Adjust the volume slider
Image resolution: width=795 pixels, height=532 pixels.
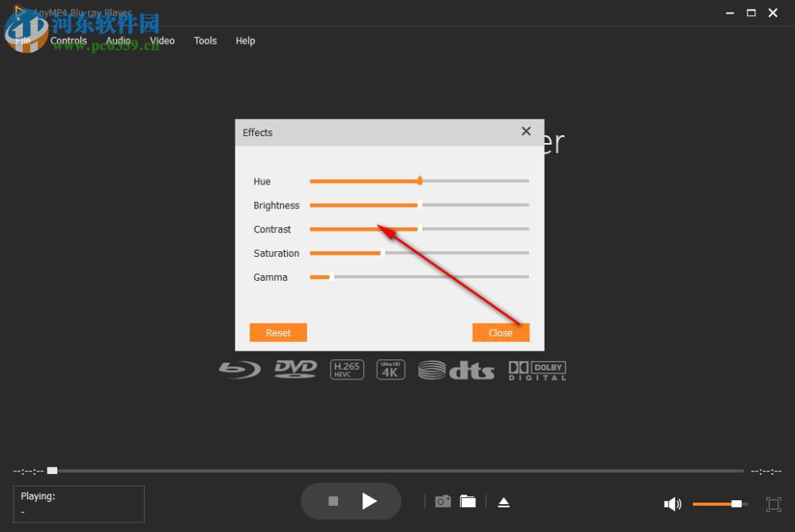coord(720,503)
